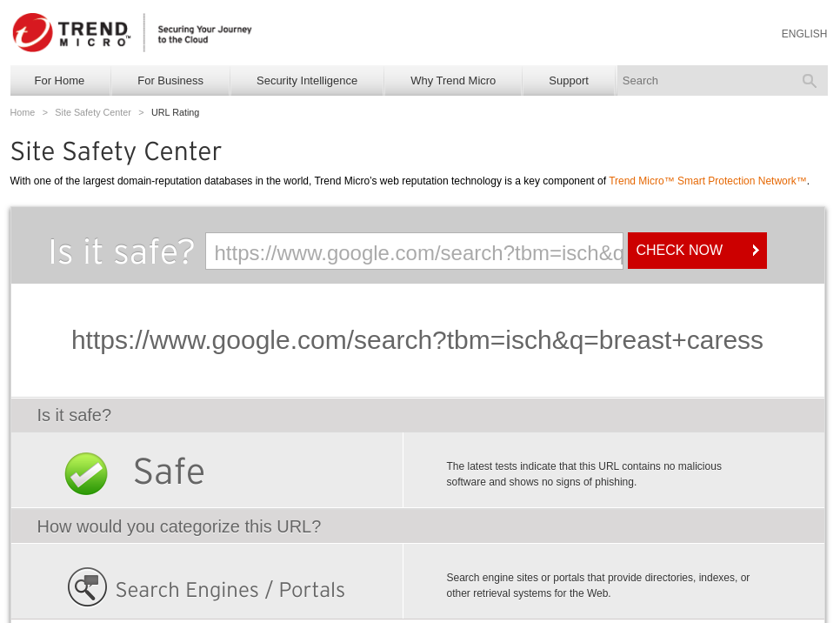Click the checked URL text with breast+caress

point(417,340)
